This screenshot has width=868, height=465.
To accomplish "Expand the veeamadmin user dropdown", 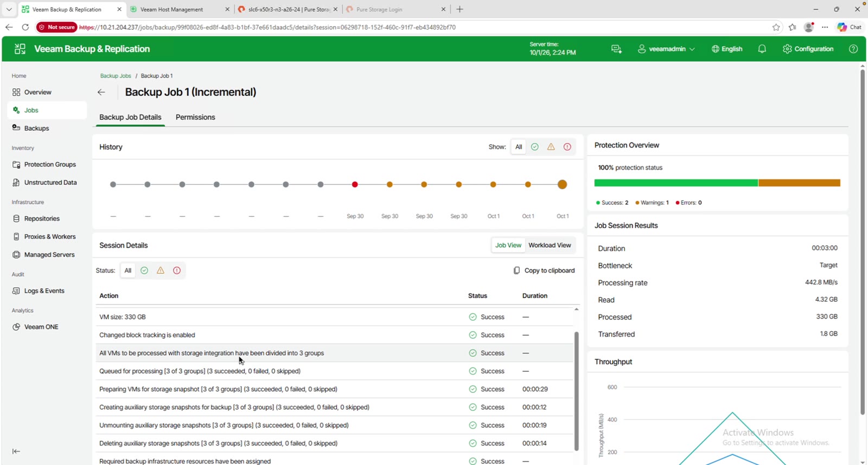I will 666,49.
